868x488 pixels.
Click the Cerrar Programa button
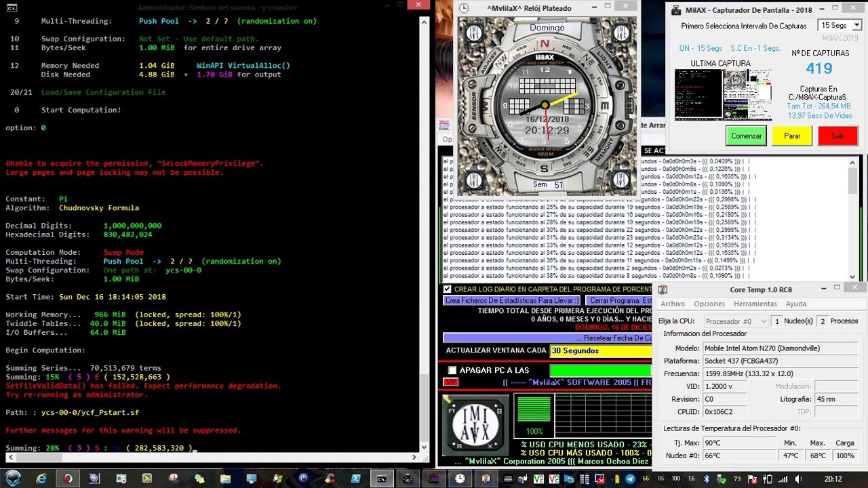coord(619,300)
